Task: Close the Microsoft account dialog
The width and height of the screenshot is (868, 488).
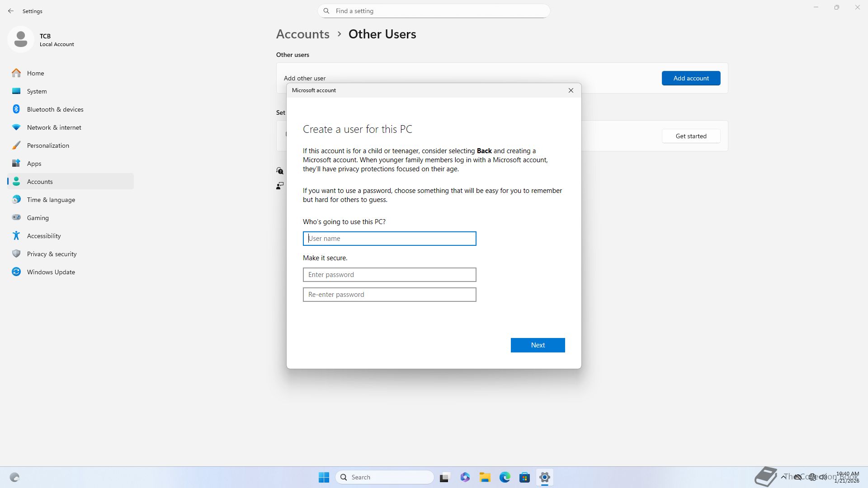Action: point(571,90)
